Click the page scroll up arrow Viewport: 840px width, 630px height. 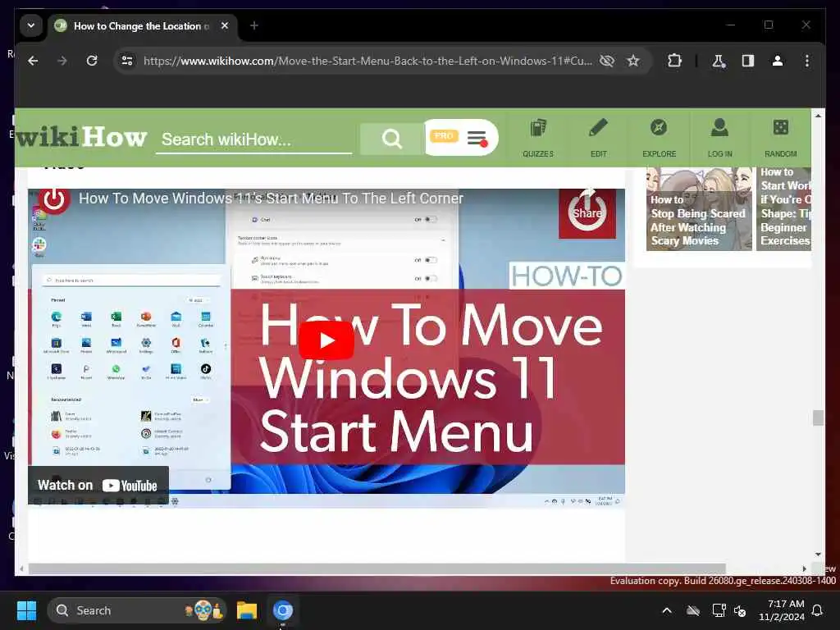tap(818, 115)
